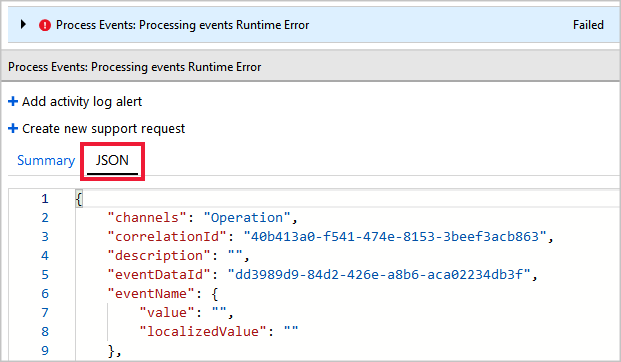This screenshot has height=362, width=621.
Task: Click line number 6 in gutter
Action: (45, 293)
